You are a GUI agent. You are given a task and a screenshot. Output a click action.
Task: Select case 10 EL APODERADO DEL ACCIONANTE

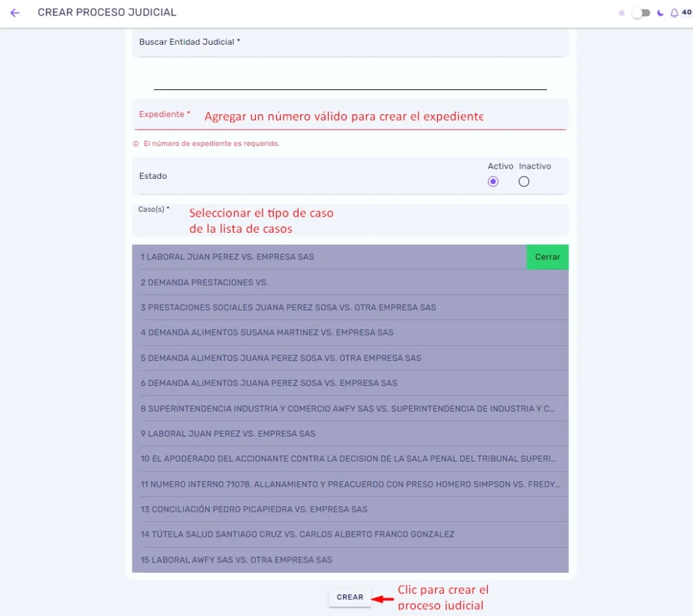[x=350, y=458]
